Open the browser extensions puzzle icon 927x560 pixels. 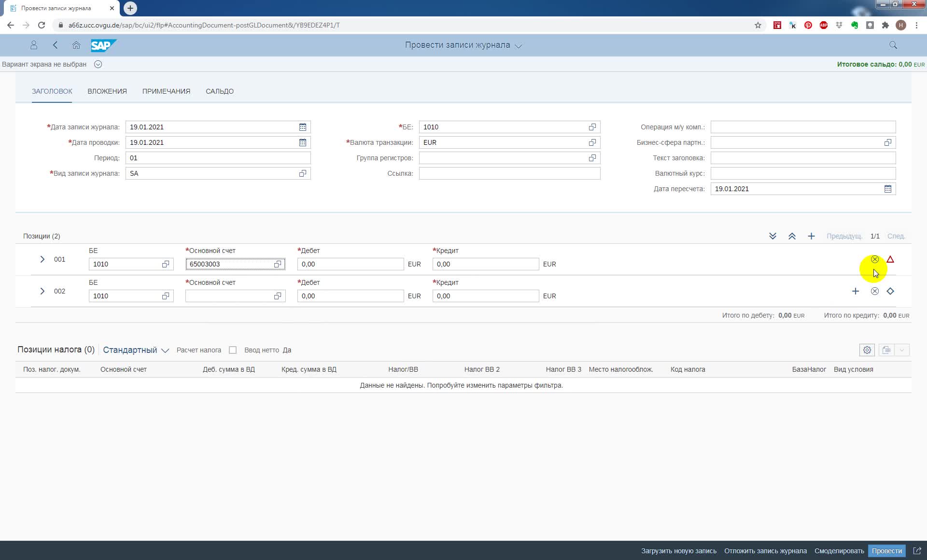[885, 25]
